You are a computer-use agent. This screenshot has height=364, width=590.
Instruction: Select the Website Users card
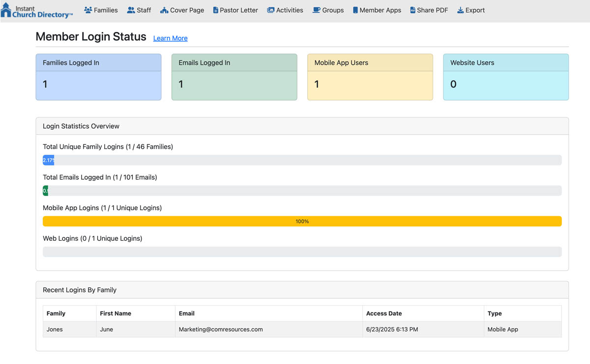[x=506, y=77]
